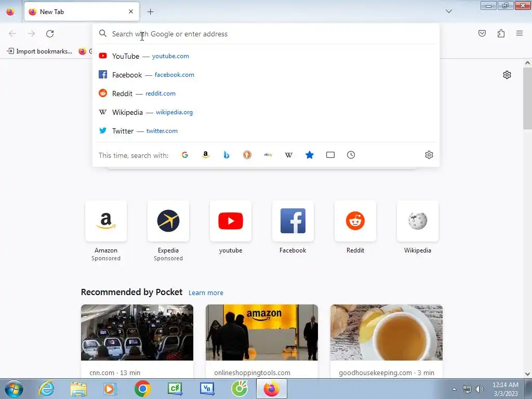This screenshot has width=532, height=399.
Task: Search this time with DuckDuckGo icon
Action: 247,155
